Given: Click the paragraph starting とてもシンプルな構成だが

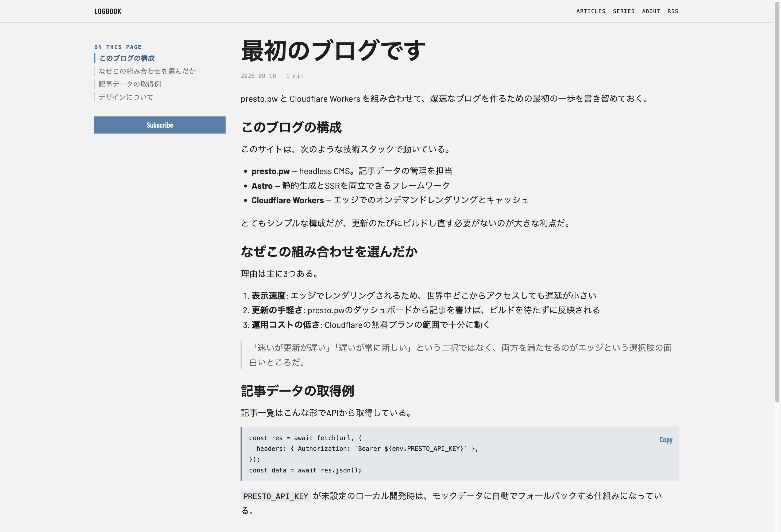Looking at the screenshot, I should click(406, 223).
